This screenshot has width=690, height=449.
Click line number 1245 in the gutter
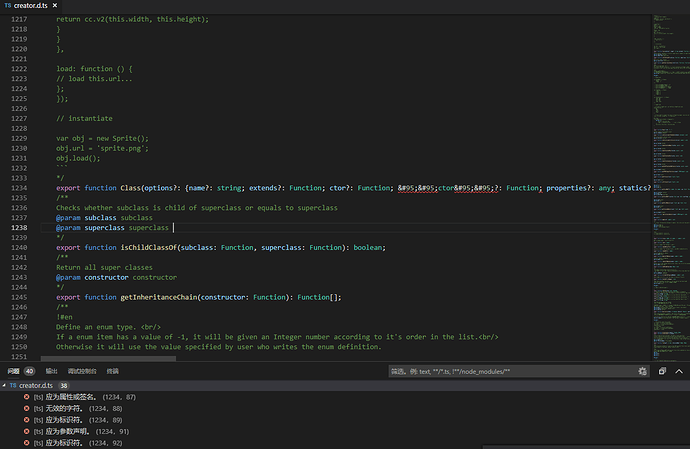(x=19, y=297)
